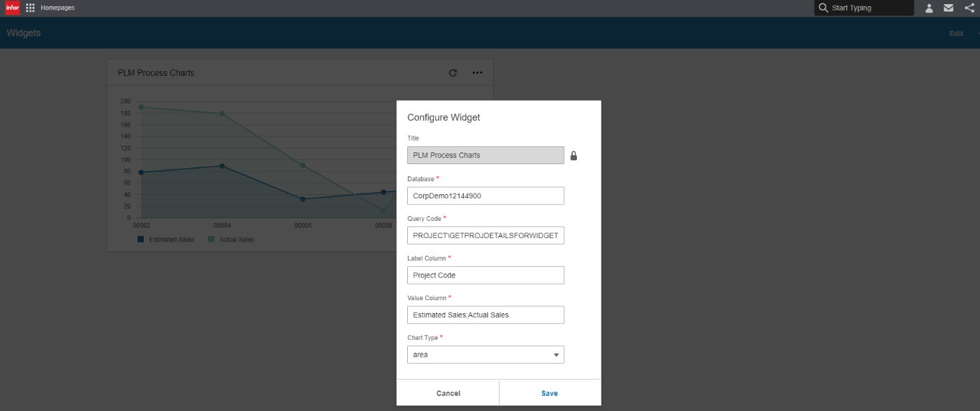This screenshot has width=980, height=411.
Task: Open the inbox envelope icon
Action: click(949, 8)
